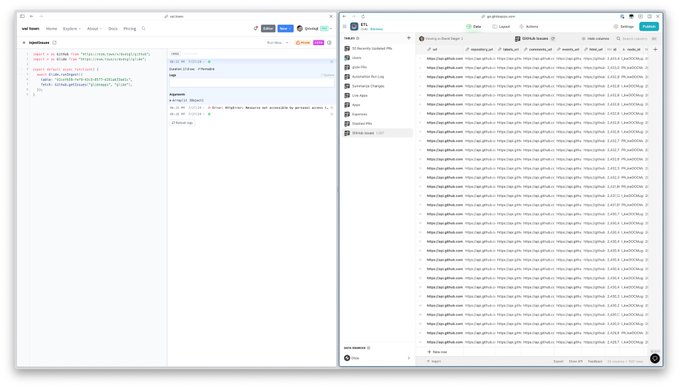680x388 pixels.
Task: Expand the Array(1) [Object] argument
Action: point(186,100)
